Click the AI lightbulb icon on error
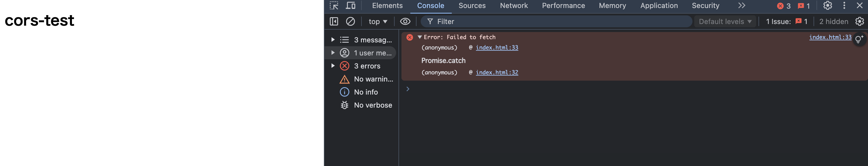The image size is (868, 166). (x=859, y=39)
